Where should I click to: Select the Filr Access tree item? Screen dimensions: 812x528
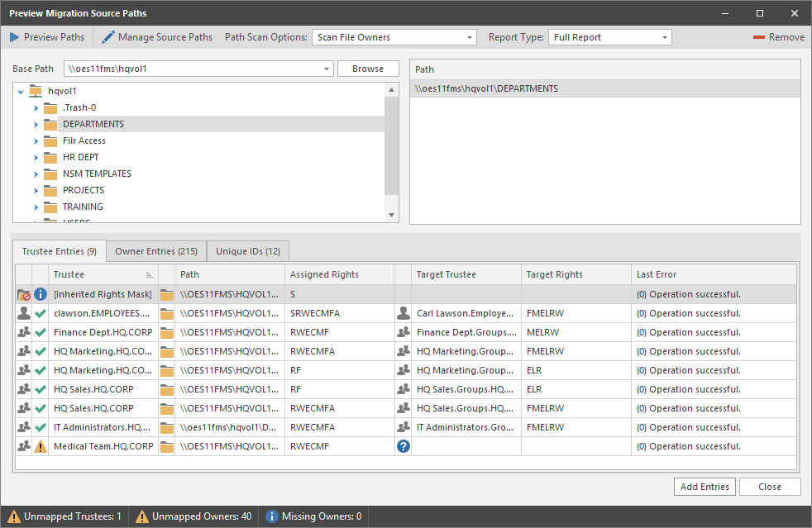pyautogui.click(x=84, y=140)
